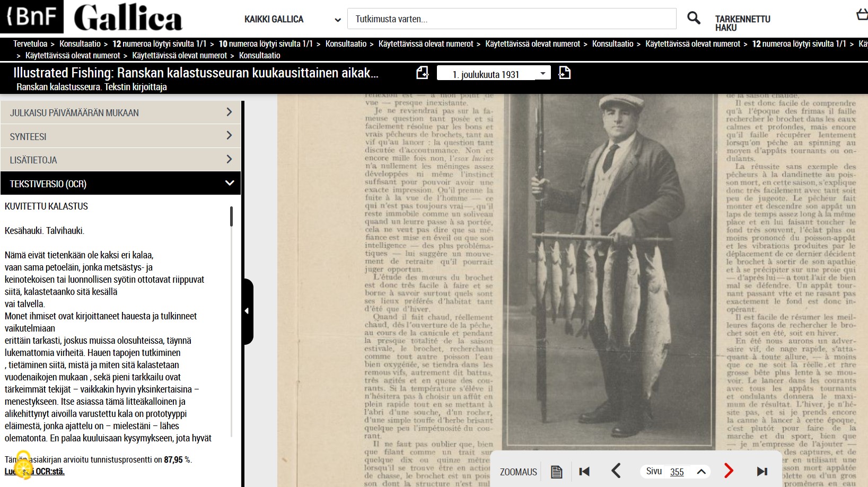Screen dimensions: 868x487
Task: Toggle text display mode icon
Action: (556, 472)
